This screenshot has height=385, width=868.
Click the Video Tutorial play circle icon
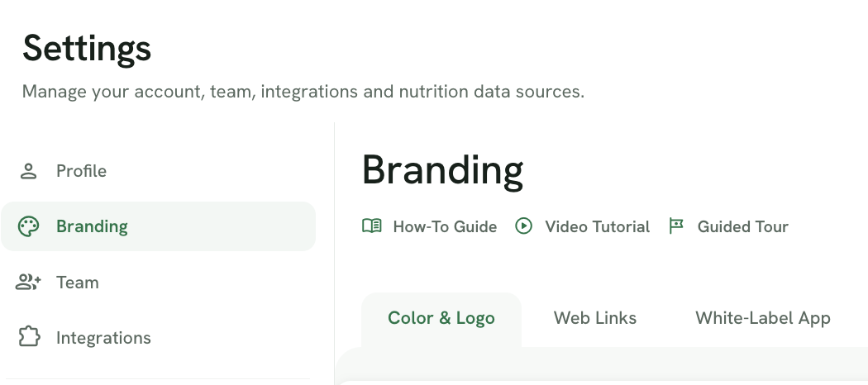(523, 226)
